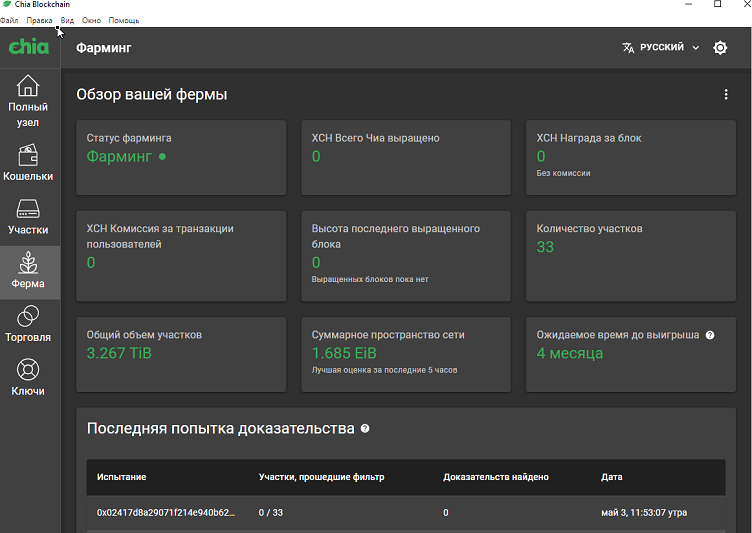Open the Торговля trade section

[28, 324]
